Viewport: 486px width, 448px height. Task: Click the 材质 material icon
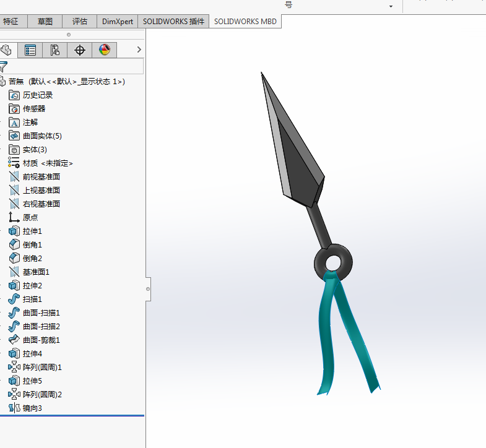click(x=14, y=163)
